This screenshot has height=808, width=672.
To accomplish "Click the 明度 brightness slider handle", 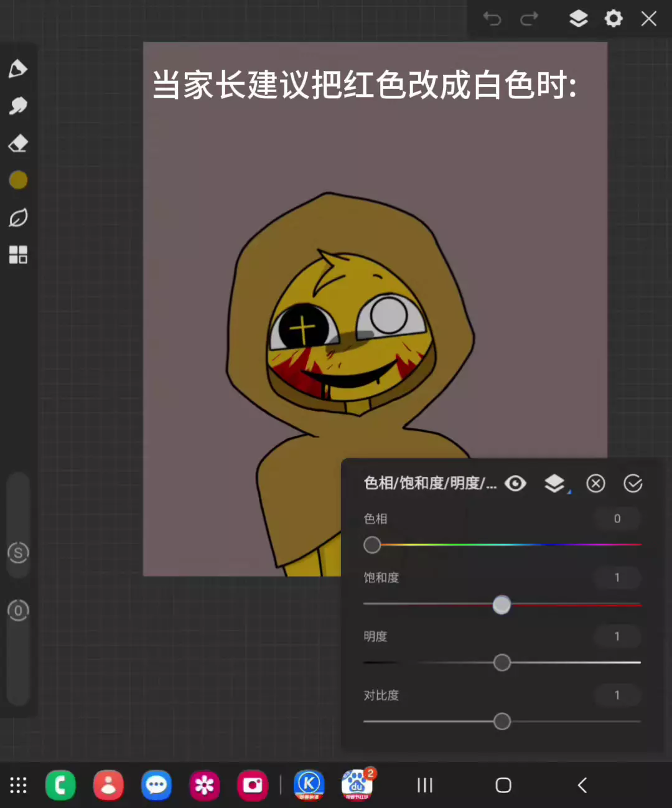I will pos(502,662).
